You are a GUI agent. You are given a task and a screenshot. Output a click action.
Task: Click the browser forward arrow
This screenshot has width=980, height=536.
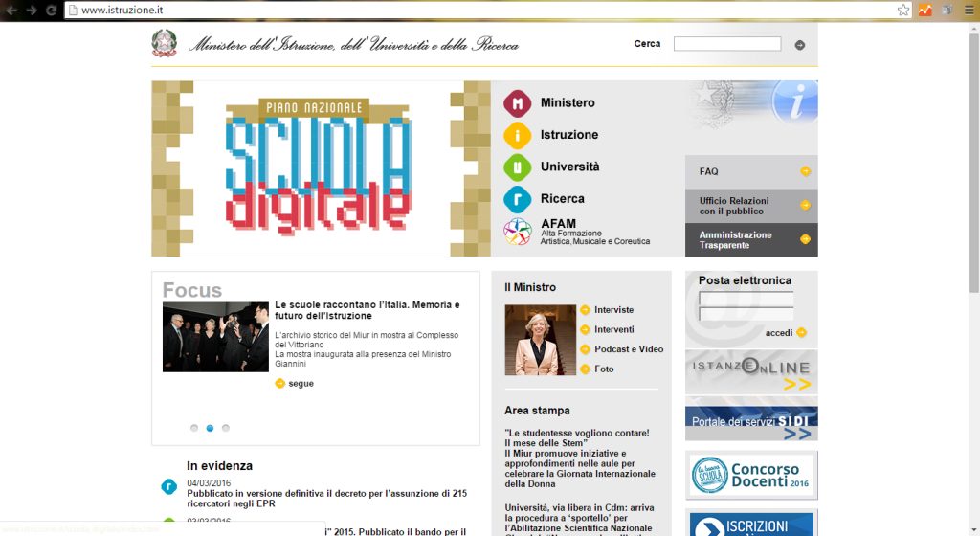(32, 10)
